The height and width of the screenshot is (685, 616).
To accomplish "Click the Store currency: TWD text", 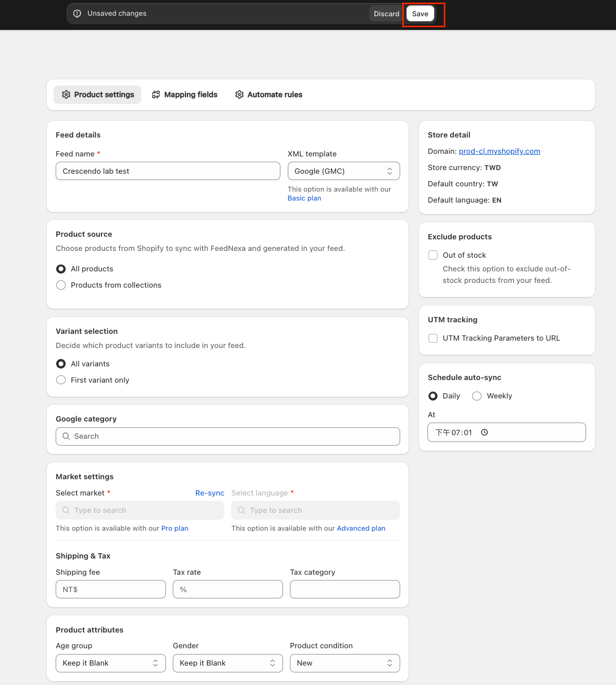I will 464,167.
